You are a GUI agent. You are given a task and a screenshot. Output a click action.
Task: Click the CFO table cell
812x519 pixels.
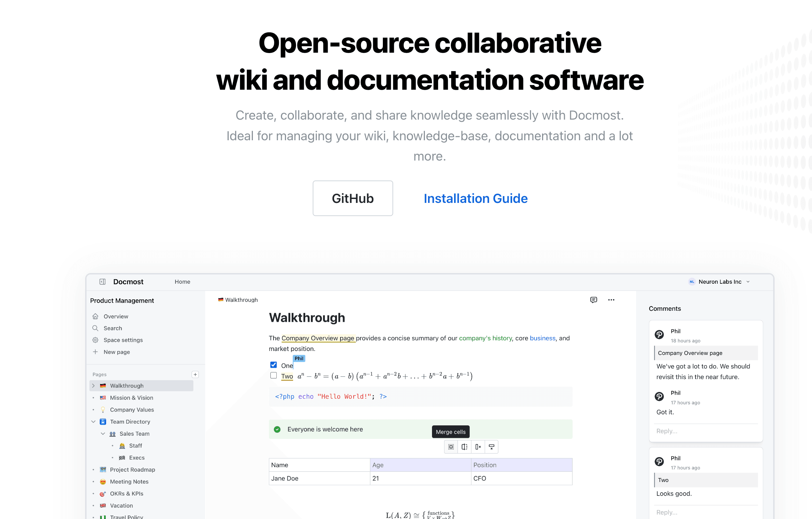coord(522,478)
